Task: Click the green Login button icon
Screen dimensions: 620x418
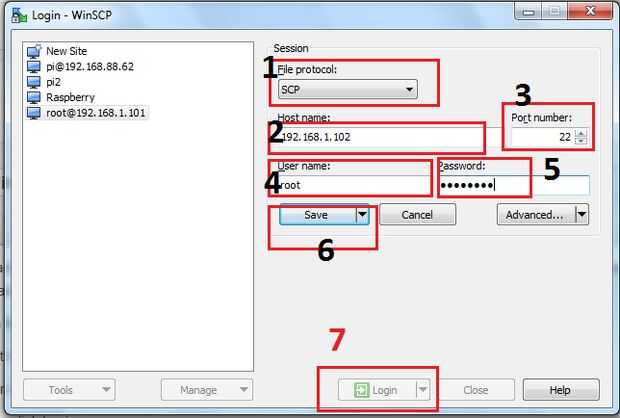Action: tap(361, 390)
